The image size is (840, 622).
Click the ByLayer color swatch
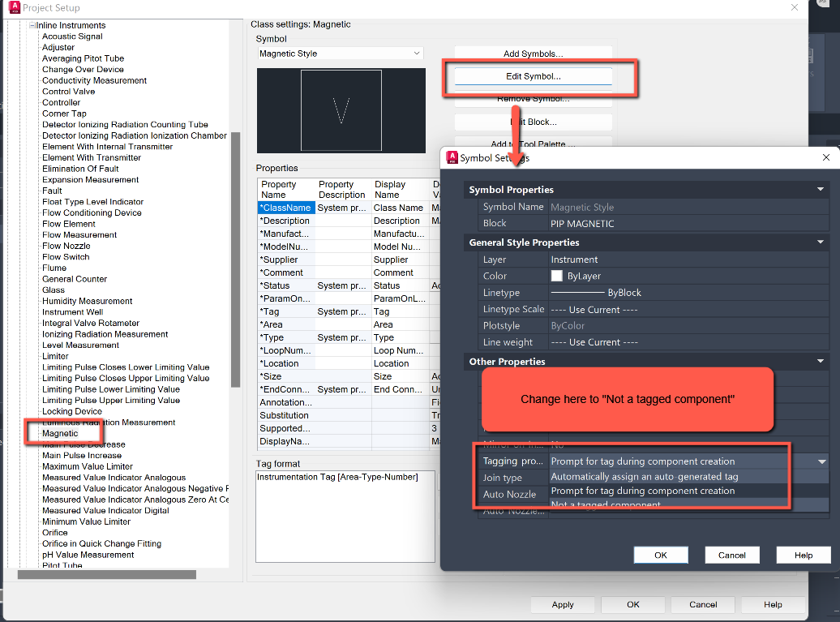[x=558, y=276]
